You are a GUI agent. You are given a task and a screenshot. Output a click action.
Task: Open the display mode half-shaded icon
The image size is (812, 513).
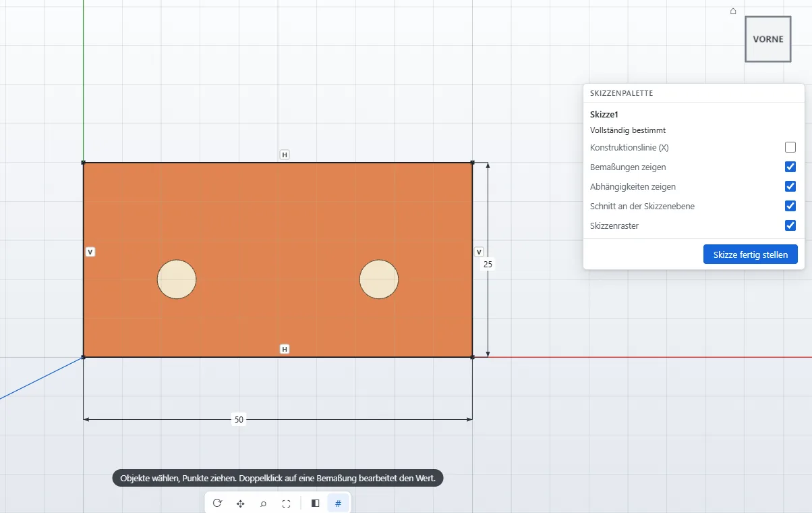click(315, 503)
